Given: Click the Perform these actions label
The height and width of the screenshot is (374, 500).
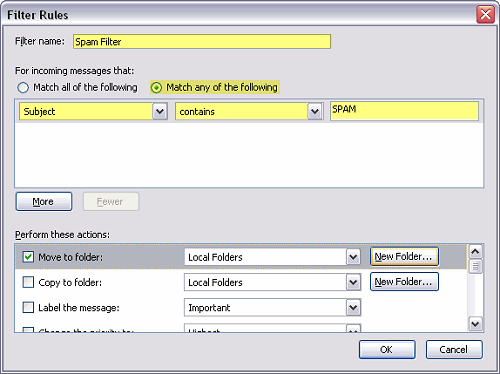Looking at the screenshot, I should tap(62, 235).
